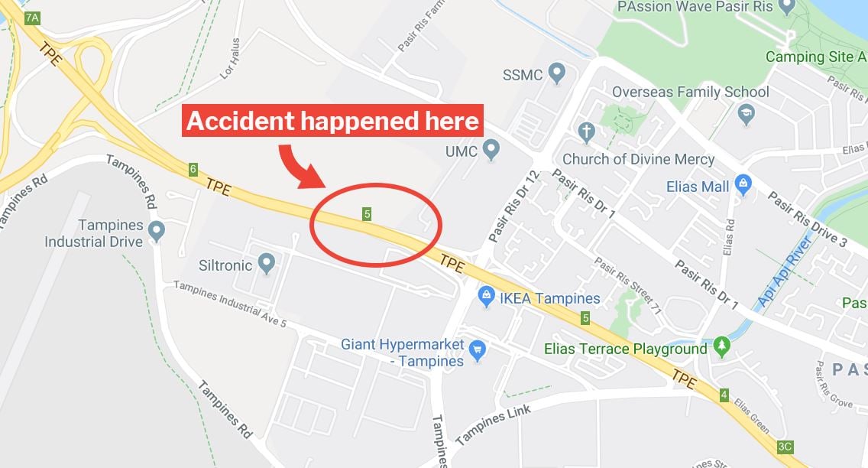Click the Tampines Link road label
This screenshot has height=468, width=868.
click(494, 425)
